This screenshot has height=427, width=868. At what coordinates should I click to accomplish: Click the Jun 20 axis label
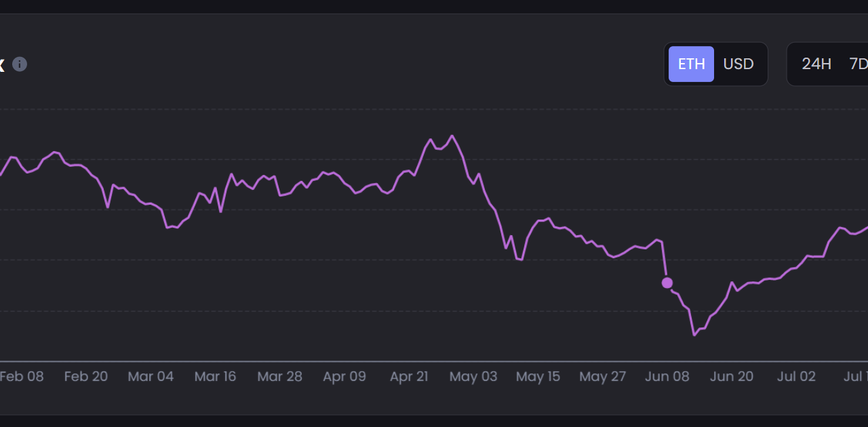click(732, 376)
